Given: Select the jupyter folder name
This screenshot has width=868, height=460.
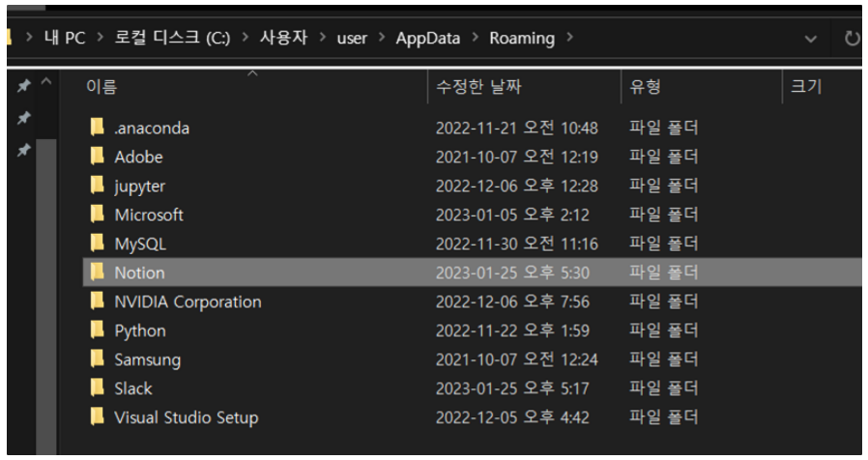Looking at the screenshot, I should (x=139, y=187).
